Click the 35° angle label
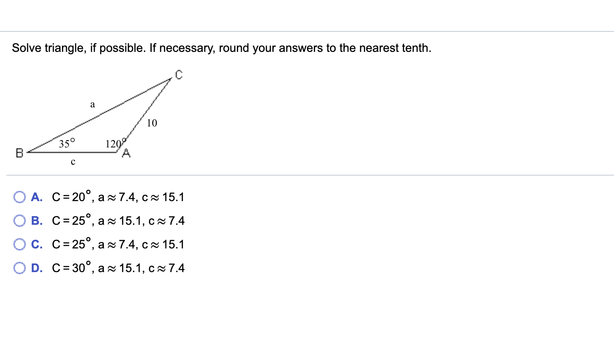Viewport: 614px width, 364px height. 67,143
